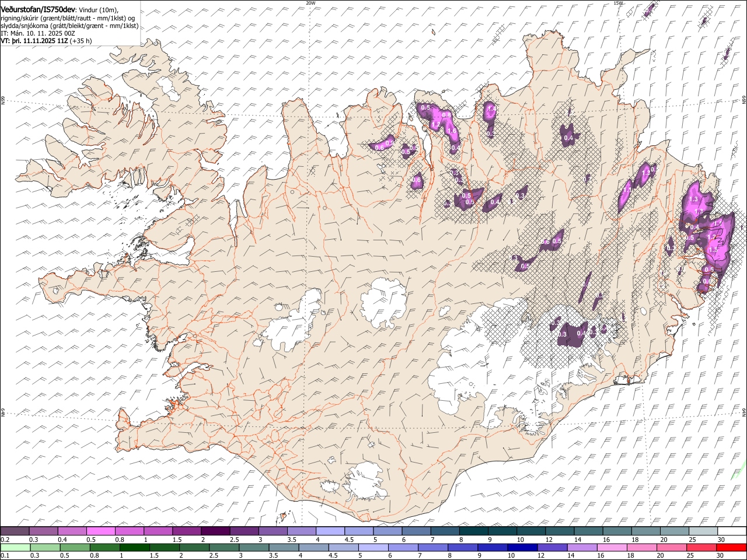Pick the deep blue bottom swatch between 10 and 12
This screenshot has height=560, width=747.
click(x=522, y=547)
